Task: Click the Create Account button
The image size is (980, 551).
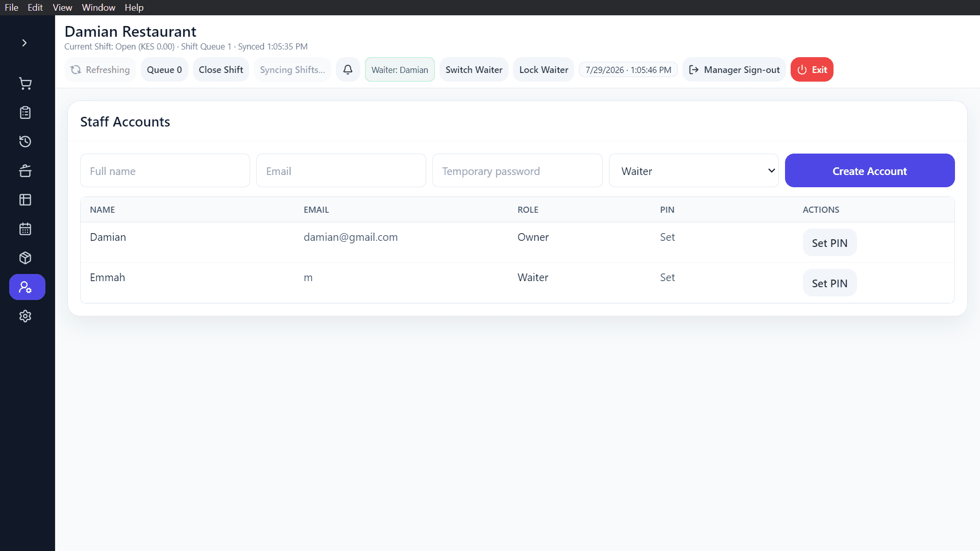Action: click(x=870, y=171)
